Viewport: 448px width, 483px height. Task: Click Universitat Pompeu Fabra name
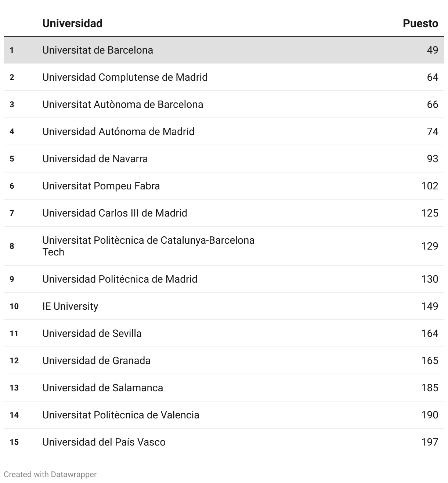101,186
